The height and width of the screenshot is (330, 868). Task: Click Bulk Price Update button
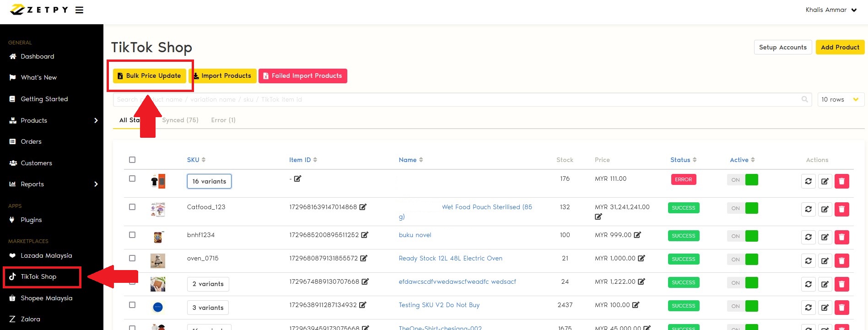[150, 76]
